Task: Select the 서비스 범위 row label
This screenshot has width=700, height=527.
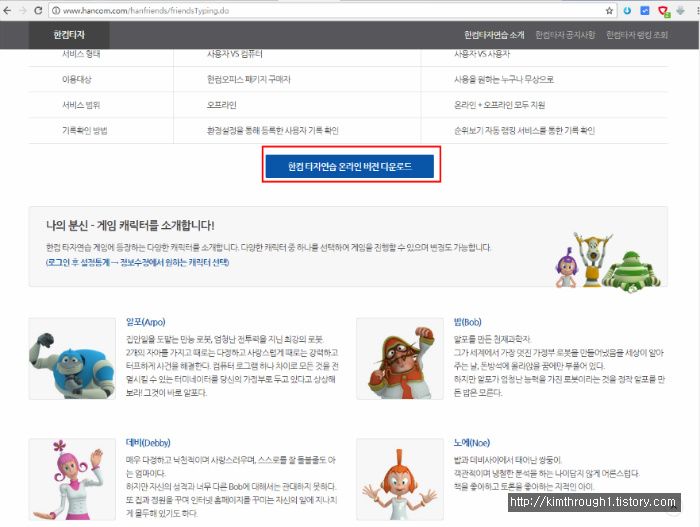Action: [81, 105]
